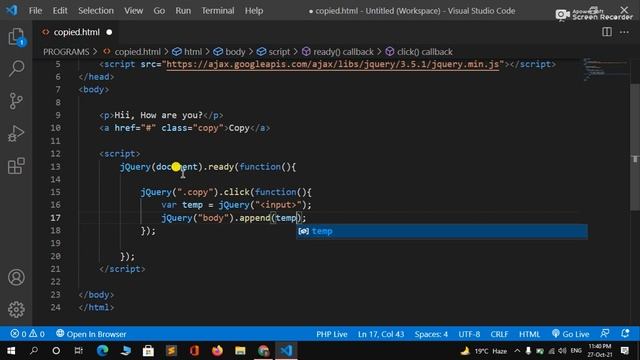Show hidden system tray icons chevron
The image size is (640, 360).
[x=517, y=351]
